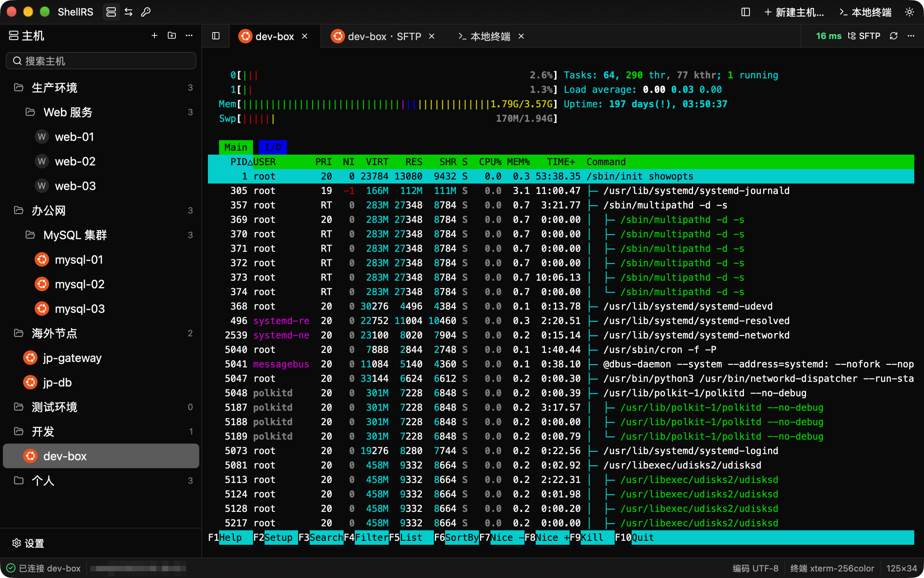Collapse the 海外节点 folder
The image size is (924, 578).
point(101,333)
